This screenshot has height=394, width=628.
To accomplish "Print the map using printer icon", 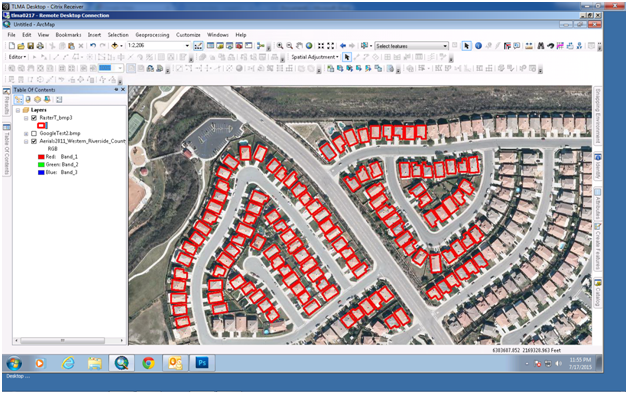I will 40,46.
